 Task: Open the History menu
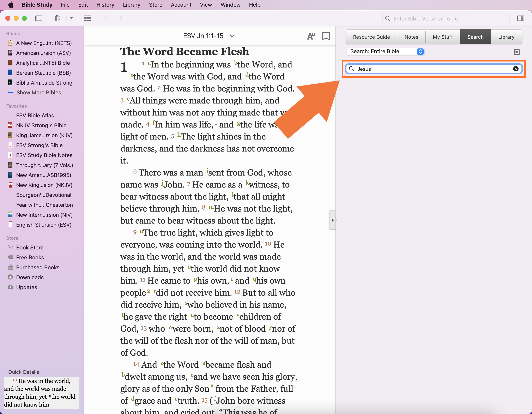105,5
